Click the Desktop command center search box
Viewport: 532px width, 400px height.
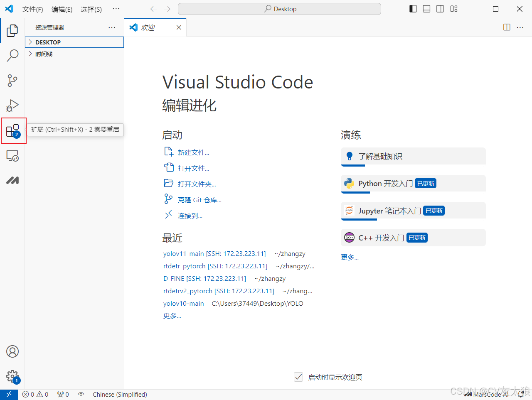tap(279, 9)
